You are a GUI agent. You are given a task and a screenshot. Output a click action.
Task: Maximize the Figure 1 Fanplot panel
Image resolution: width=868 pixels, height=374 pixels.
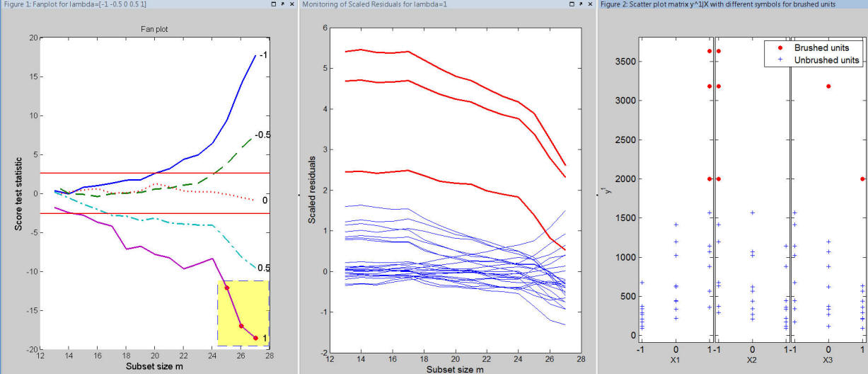[x=274, y=4]
